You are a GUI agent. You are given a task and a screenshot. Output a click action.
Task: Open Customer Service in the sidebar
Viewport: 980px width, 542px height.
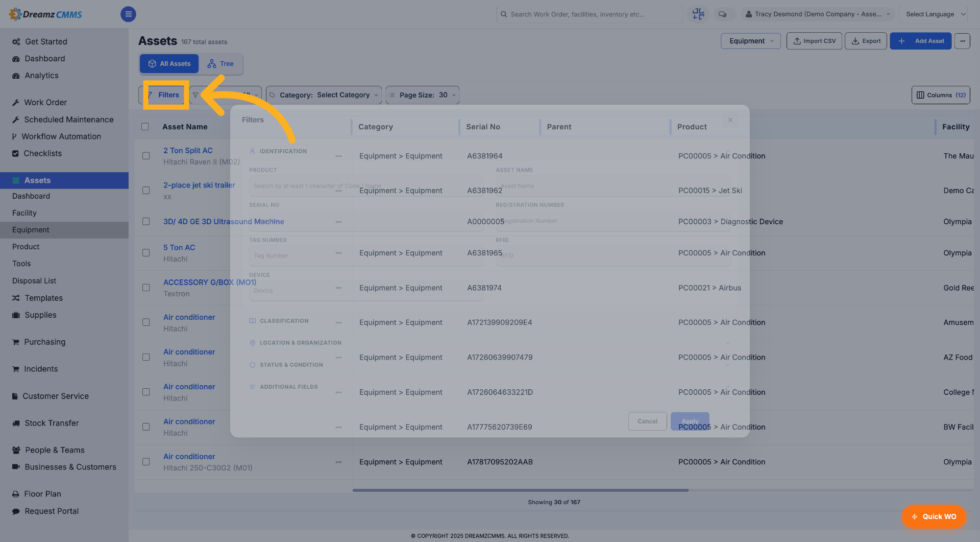[56, 396]
